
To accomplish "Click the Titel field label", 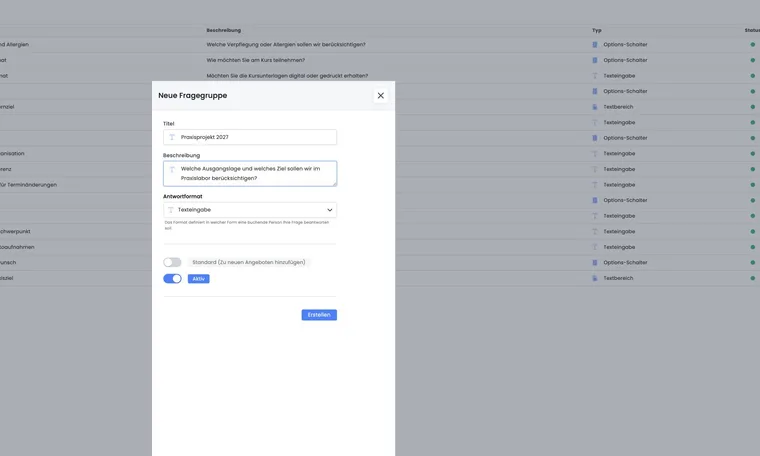I will click(x=169, y=124).
